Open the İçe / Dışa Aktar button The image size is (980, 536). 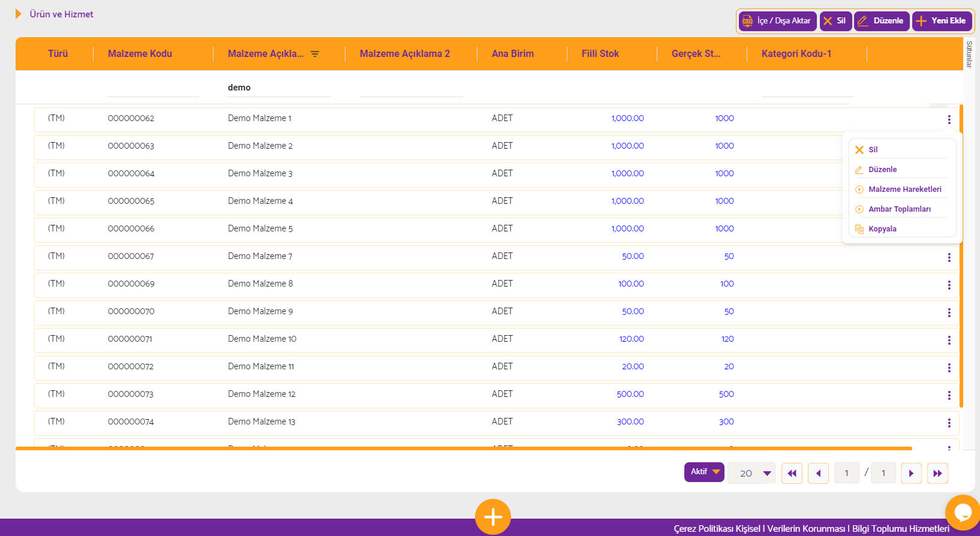point(777,21)
